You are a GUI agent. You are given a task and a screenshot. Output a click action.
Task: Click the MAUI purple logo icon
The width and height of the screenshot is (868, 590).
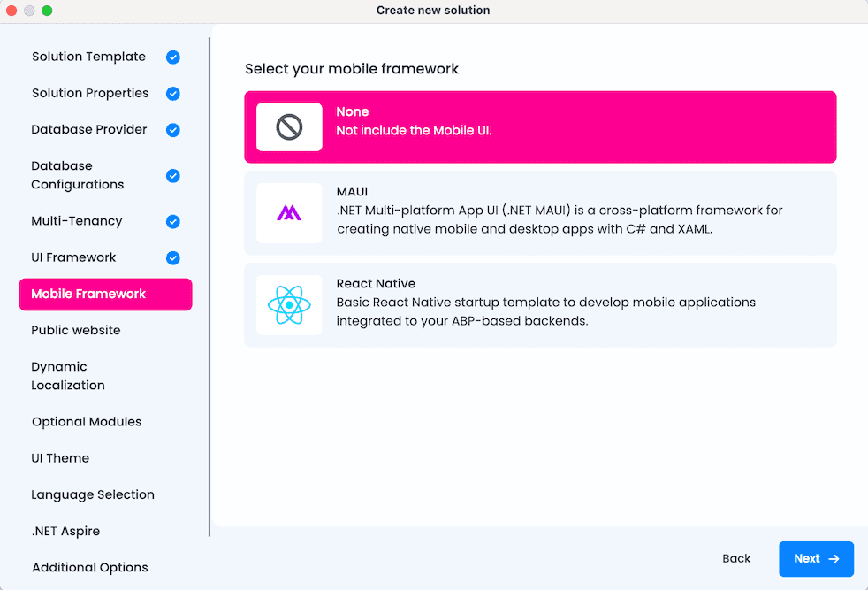pos(289,213)
